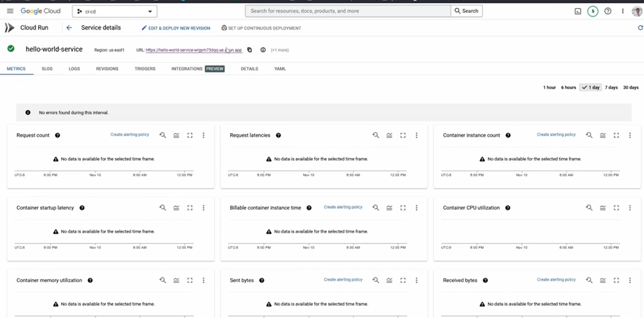Open the help question mark icon
Image resolution: width=644 pixels, height=318 pixels.
click(x=607, y=11)
